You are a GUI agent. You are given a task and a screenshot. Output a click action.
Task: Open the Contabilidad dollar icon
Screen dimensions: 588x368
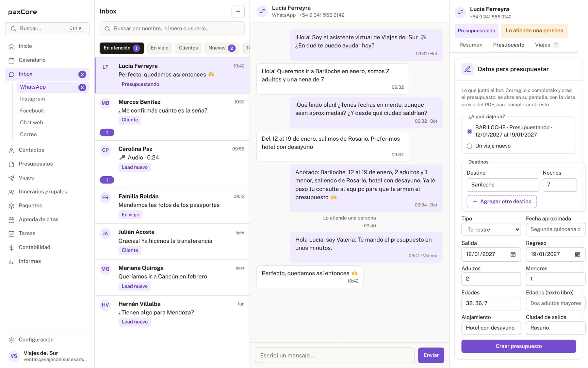(11, 248)
